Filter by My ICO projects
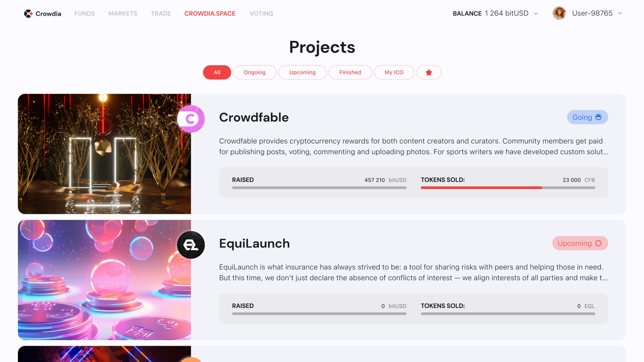Screen dimensions: 644x362 [x=394, y=72]
